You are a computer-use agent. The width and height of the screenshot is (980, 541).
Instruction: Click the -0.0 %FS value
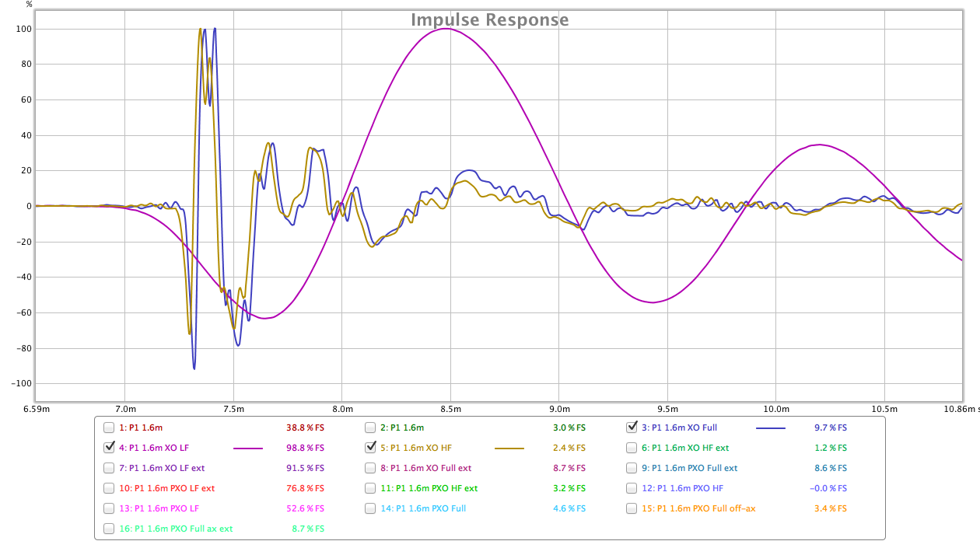pyautogui.click(x=829, y=488)
